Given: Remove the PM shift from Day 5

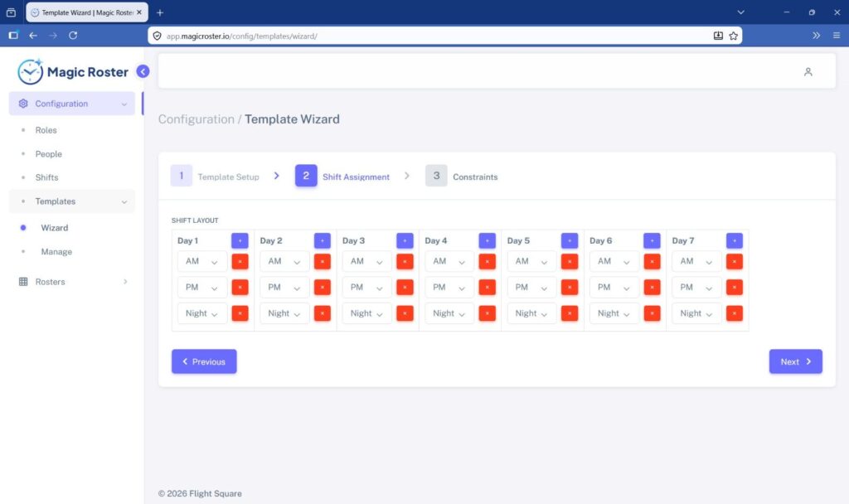Looking at the screenshot, I should click(569, 288).
